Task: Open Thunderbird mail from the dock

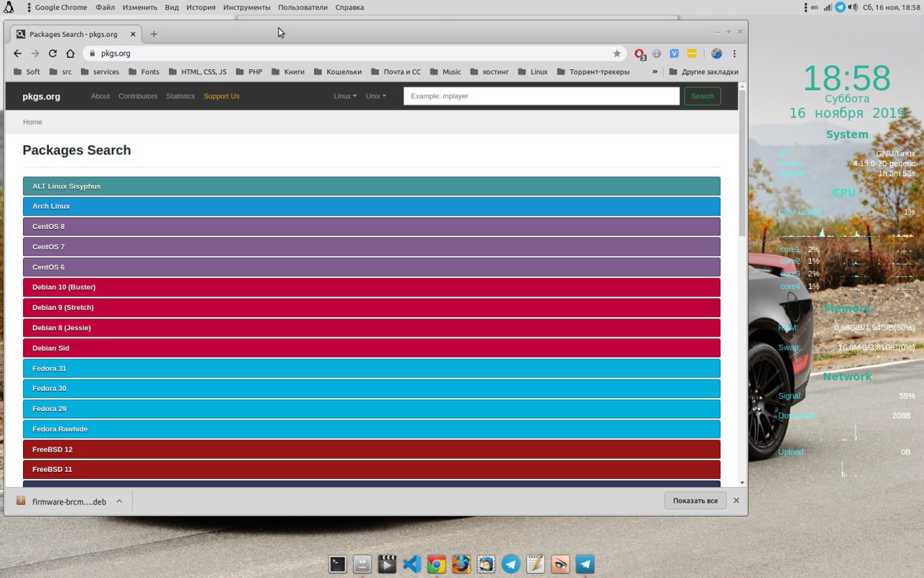Action: [486, 564]
